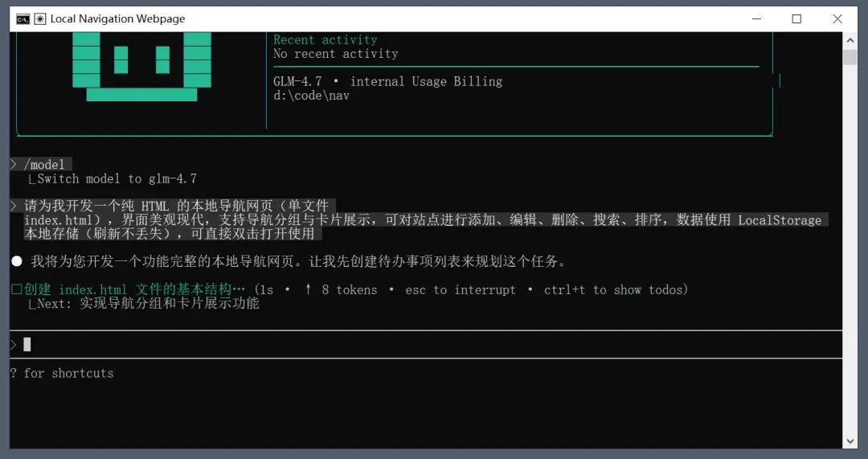Viewport: 868px width, 459px height.
Task: Click the task '创建 index.html 文件的基本结构'
Action: pyautogui.click(x=134, y=289)
